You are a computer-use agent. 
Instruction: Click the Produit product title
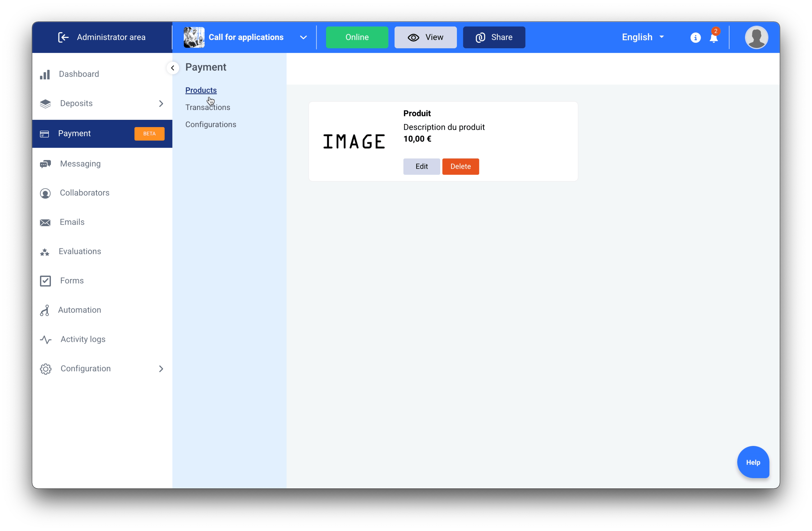pyautogui.click(x=417, y=113)
